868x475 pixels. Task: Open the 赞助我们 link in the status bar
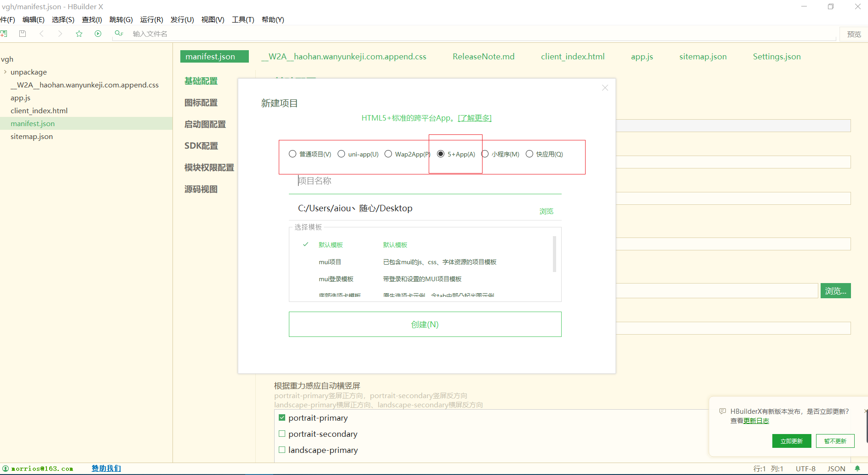tap(105, 468)
